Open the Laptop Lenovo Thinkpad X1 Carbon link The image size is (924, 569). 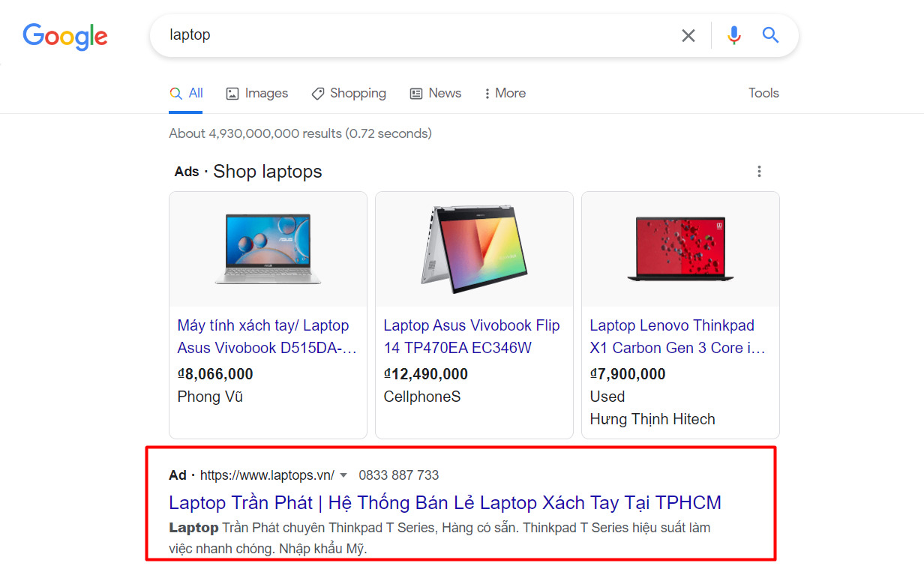click(677, 337)
